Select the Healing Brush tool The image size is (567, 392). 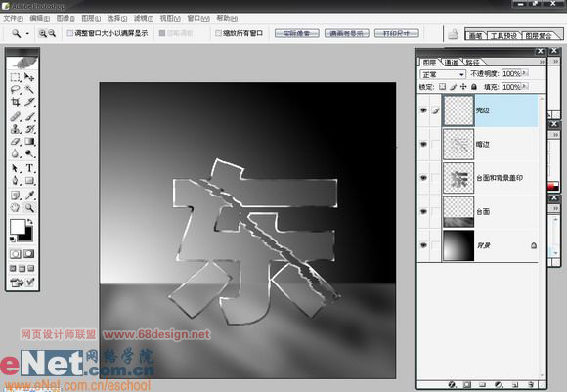click(16, 116)
